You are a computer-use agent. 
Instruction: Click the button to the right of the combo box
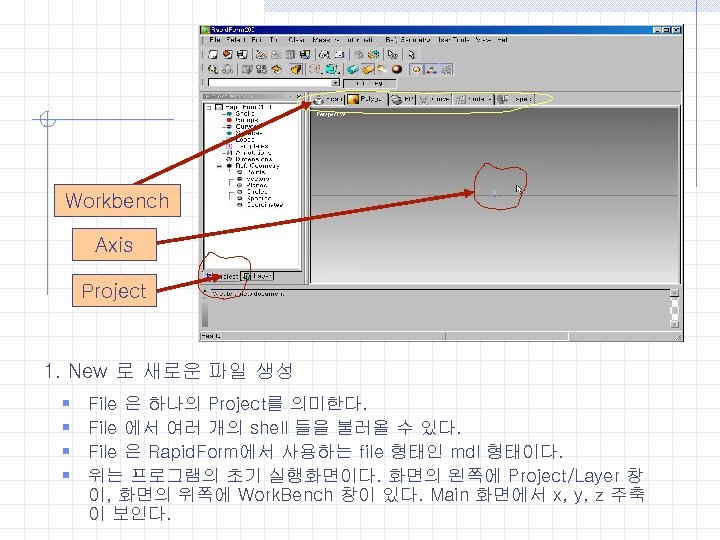tap(369, 84)
